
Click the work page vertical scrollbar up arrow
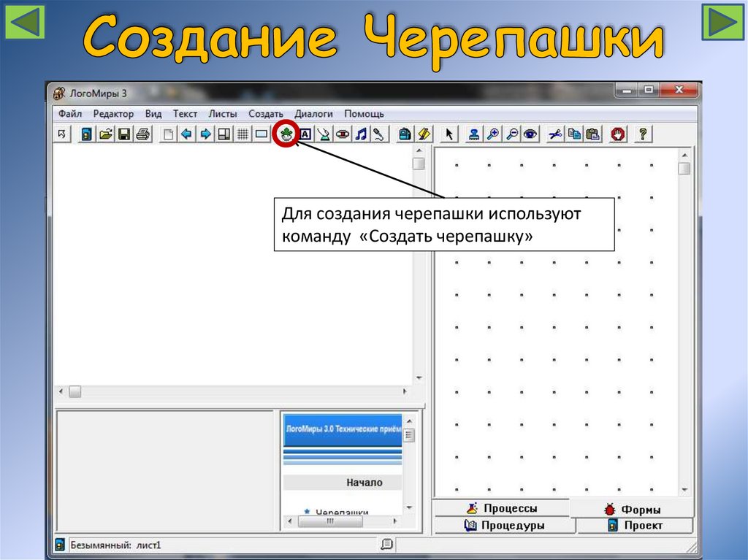pyautogui.click(x=419, y=150)
